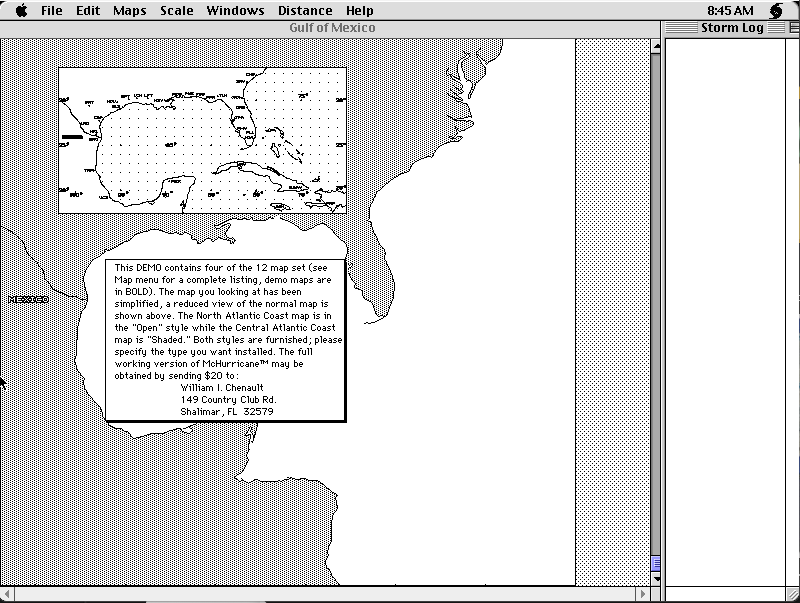The image size is (800, 603).
Task: Open the File menu
Action: [x=52, y=11]
